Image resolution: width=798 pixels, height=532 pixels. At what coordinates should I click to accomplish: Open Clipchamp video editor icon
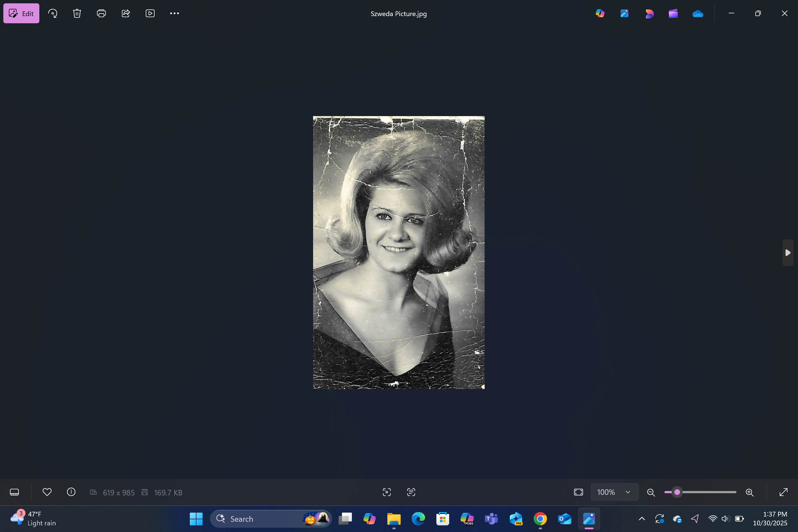[673, 14]
